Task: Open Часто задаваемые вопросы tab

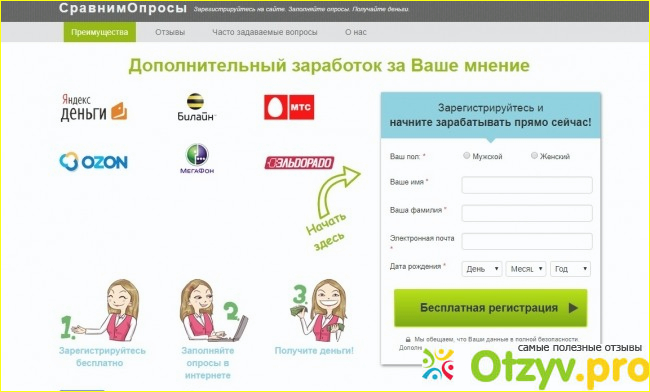Action: [265, 32]
